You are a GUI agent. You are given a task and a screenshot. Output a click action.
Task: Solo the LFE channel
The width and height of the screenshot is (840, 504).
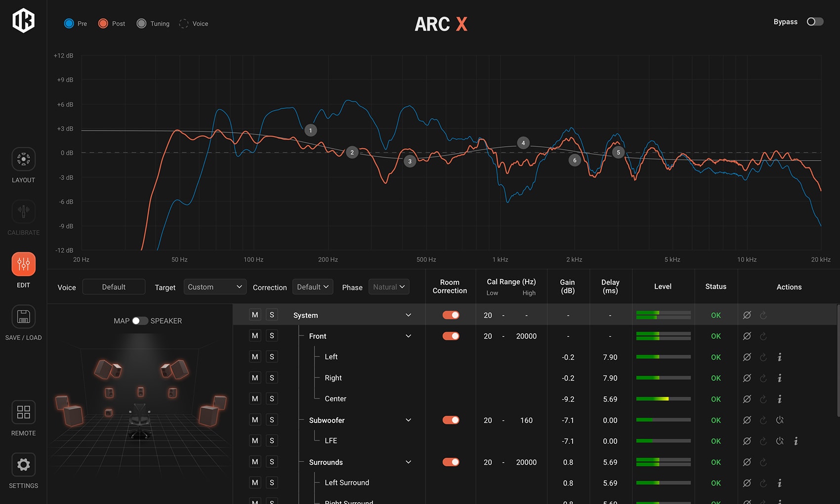(272, 441)
